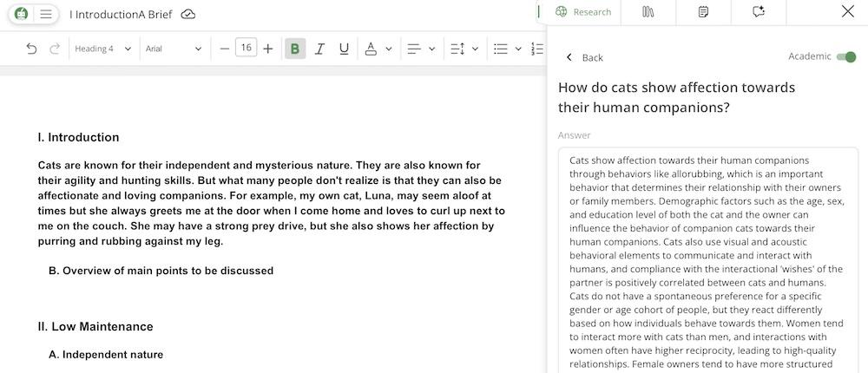Open the notes panel icon
The height and width of the screenshot is (373, 868).
(703, 12)
